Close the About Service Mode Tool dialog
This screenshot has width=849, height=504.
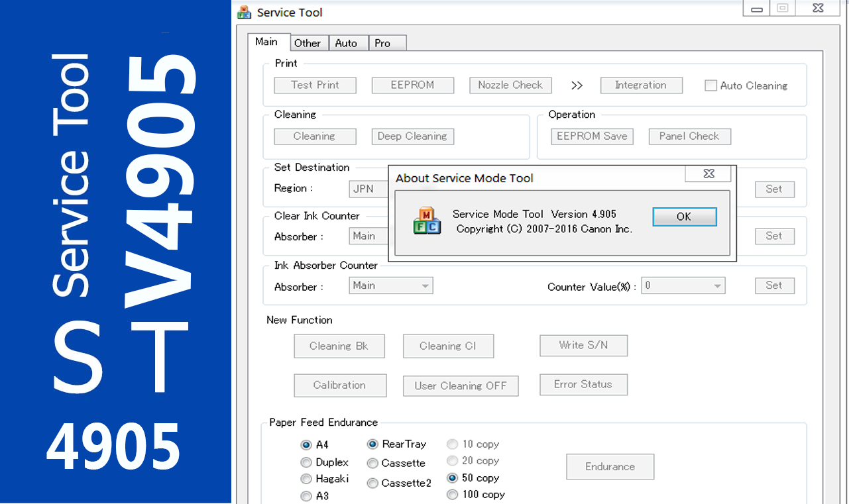pos(708,174)
